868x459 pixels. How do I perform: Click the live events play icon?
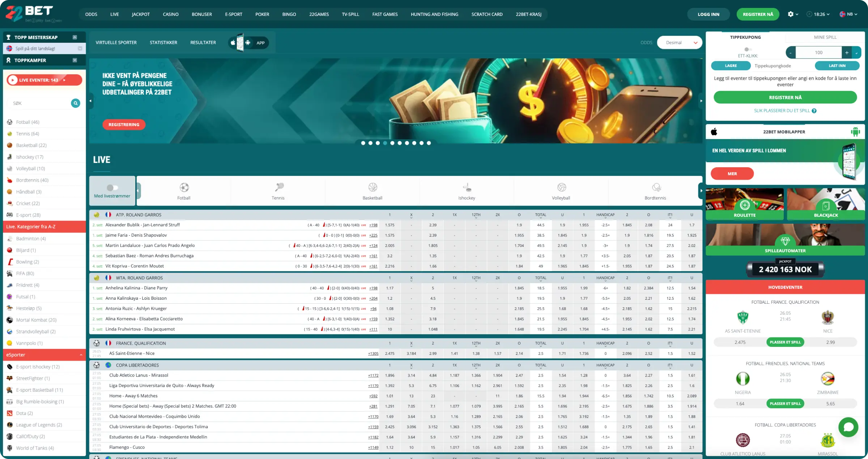tap(13, 80)
